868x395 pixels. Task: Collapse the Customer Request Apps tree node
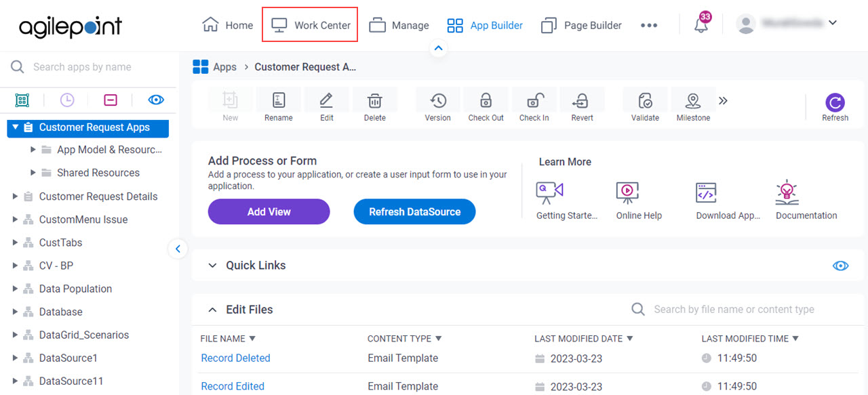coord(16,127)
